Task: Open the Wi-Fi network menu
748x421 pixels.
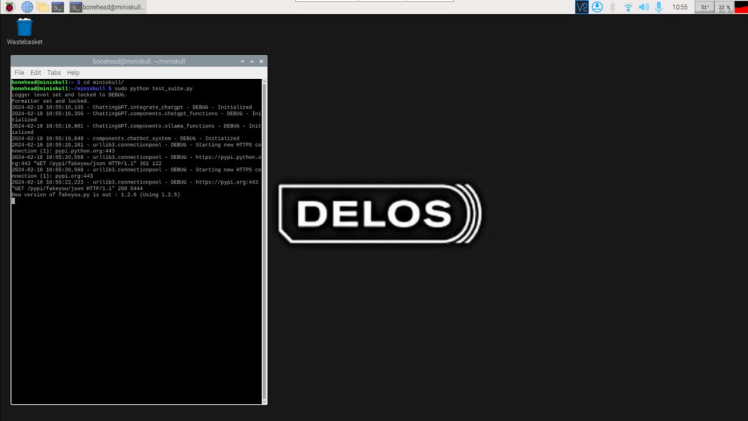Action: point(628,7)
